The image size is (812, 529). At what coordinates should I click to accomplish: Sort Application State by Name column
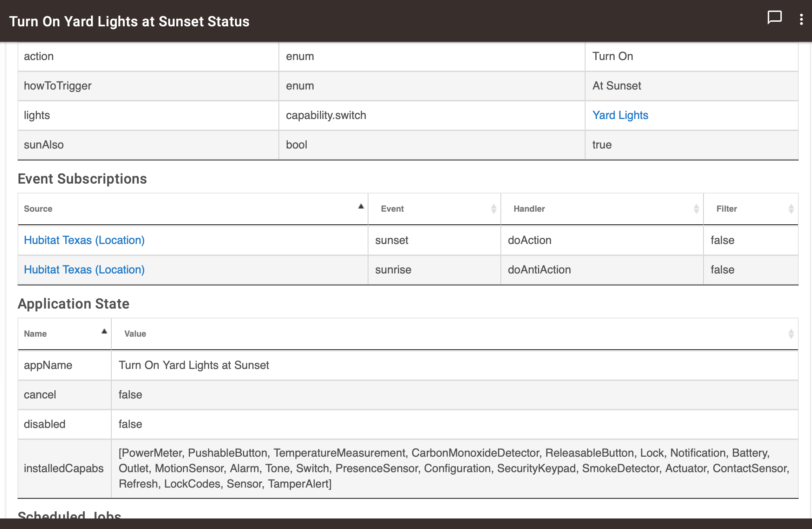pos(65,334)
